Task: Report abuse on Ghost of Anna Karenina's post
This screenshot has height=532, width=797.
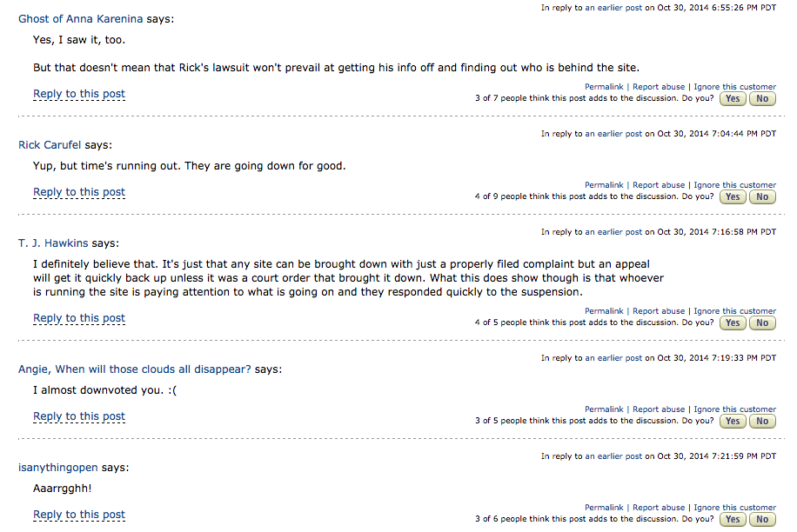Action: pos(659,87)
